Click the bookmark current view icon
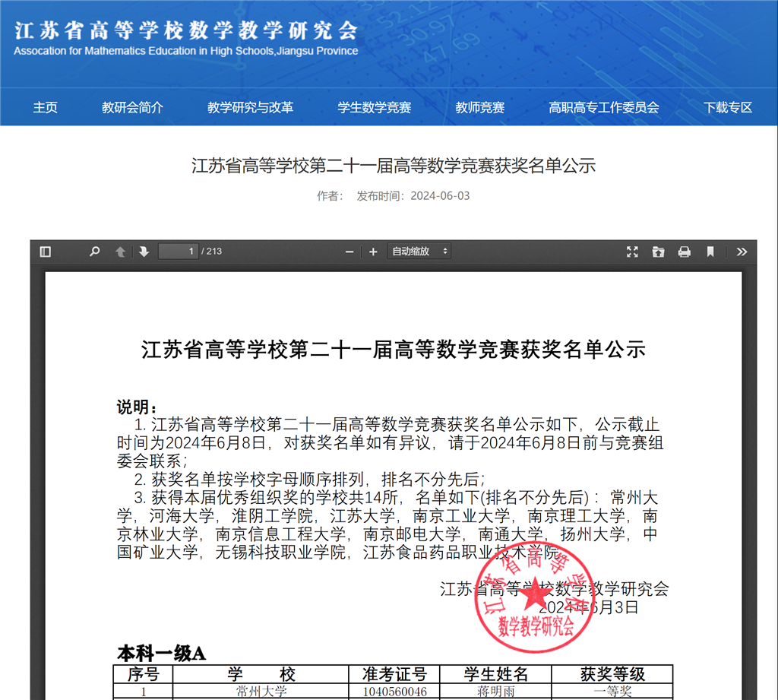This screenshot has height=700, width=778. click(x=710, y=252)
